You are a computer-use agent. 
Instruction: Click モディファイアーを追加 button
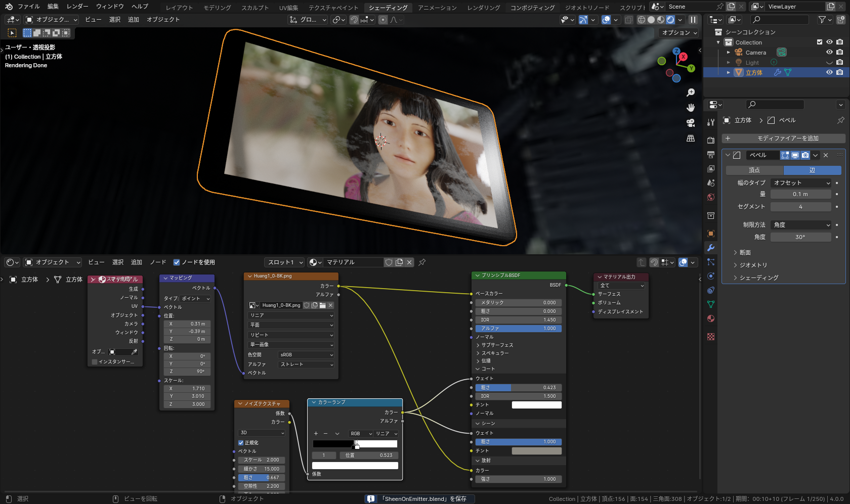pos(783,139)
